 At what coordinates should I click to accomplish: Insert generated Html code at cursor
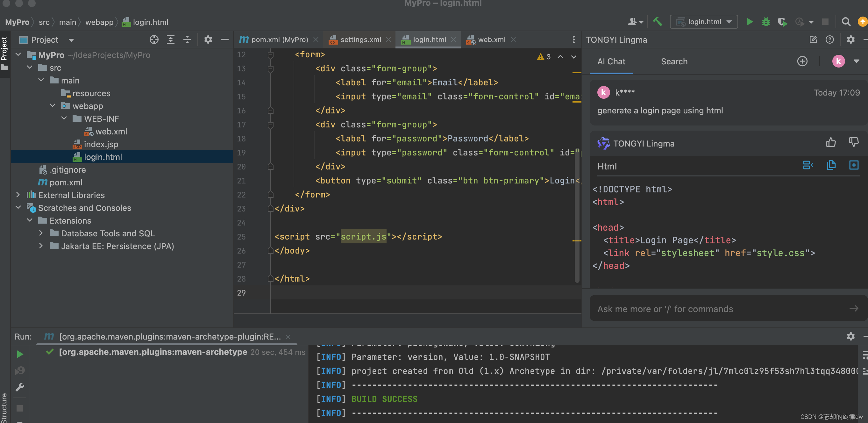click(808, 165)
